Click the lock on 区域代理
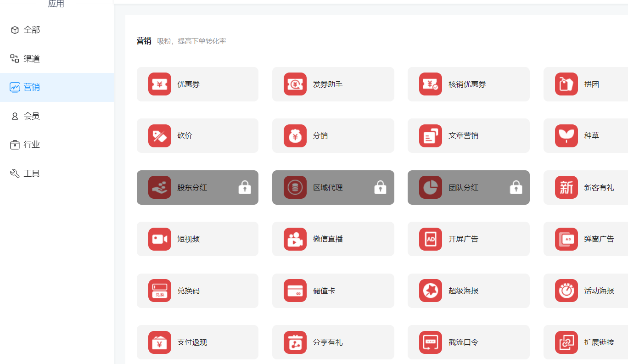The height and width of the screenshot is (364, 628). (380, 187)
